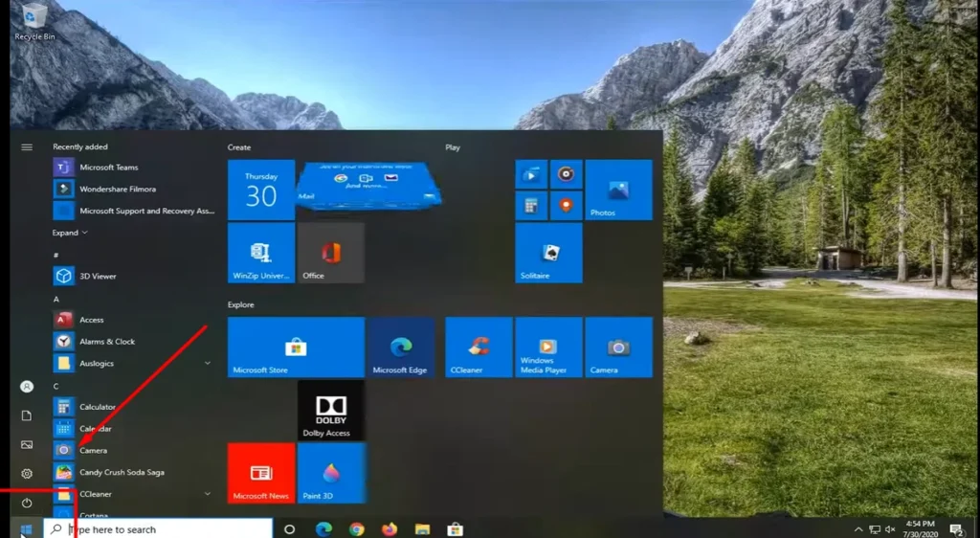Click the Windows Start button

(x=26, y=530)
